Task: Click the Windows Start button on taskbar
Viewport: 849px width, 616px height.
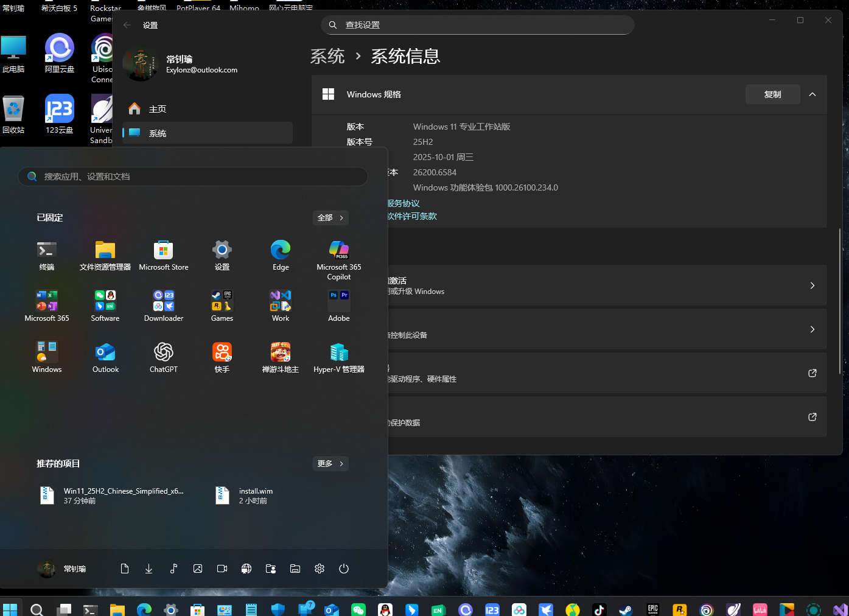Action: pyautogui.click(x=10, y=609)
